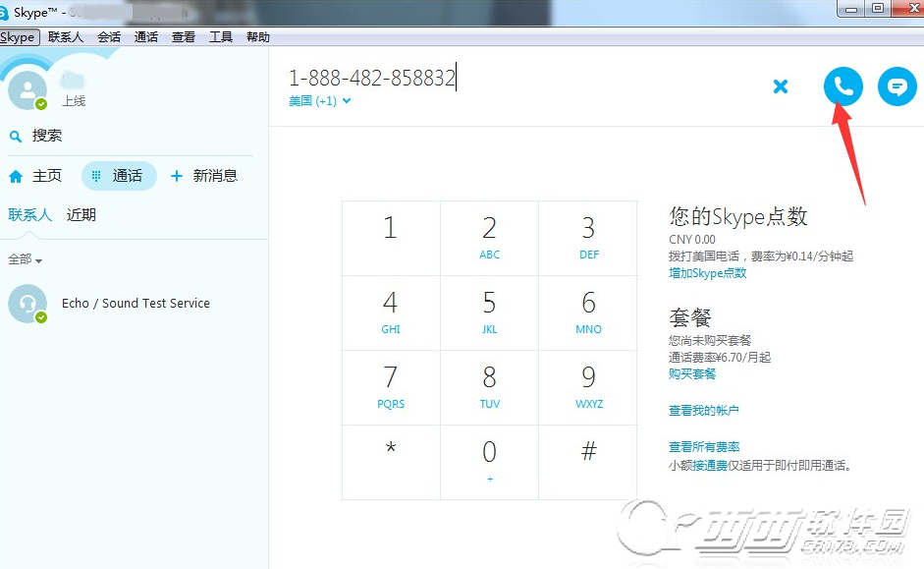Click the search magnifier icon
Viewport: 924px width, 569px height.
pos(16,137)
